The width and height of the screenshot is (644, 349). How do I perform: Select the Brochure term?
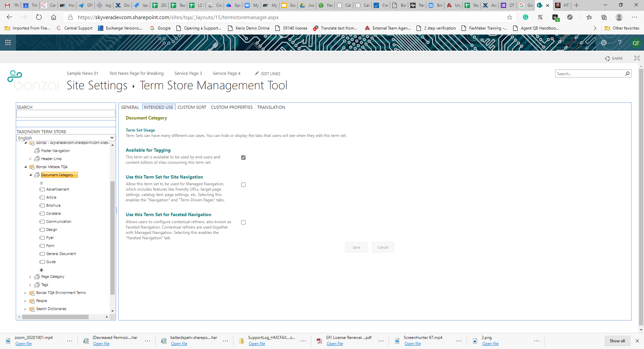53,205
